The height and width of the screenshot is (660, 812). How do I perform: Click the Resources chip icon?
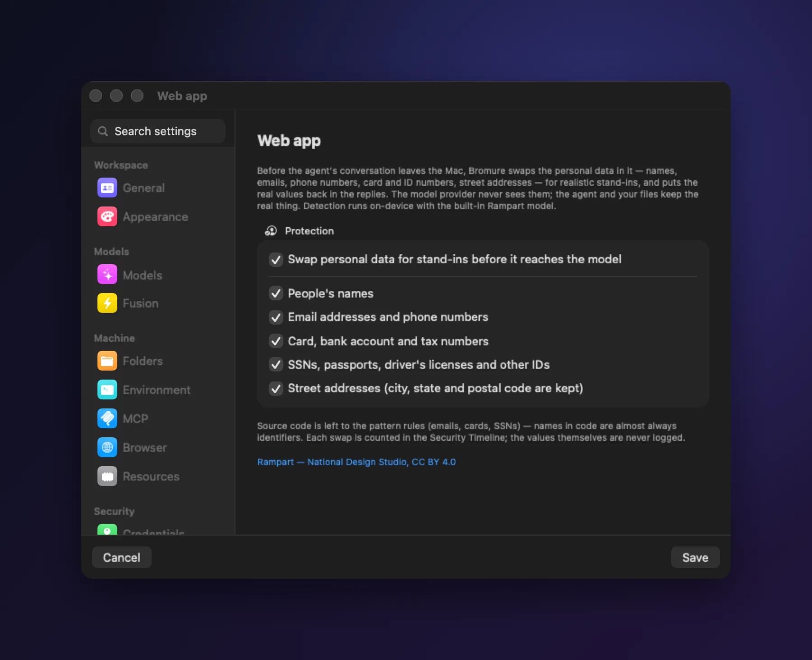click(x=107, y=477)
